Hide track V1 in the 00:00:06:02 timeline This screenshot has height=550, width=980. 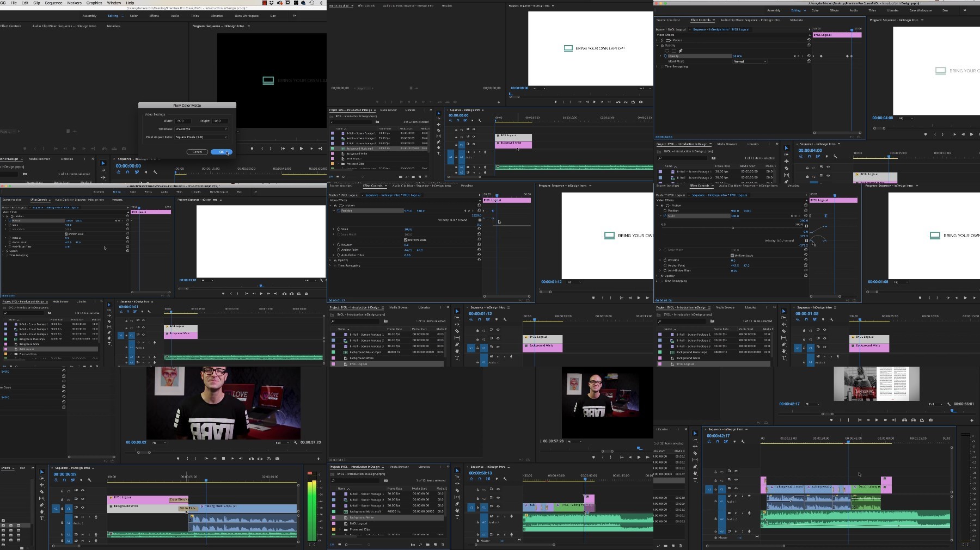[x=83, y=508]
